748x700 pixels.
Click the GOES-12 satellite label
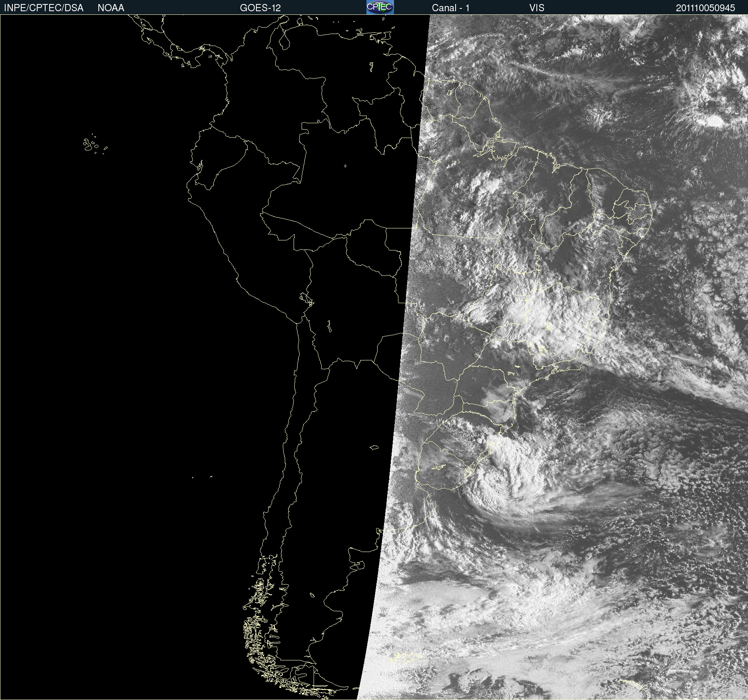click(x=260, y=8)
